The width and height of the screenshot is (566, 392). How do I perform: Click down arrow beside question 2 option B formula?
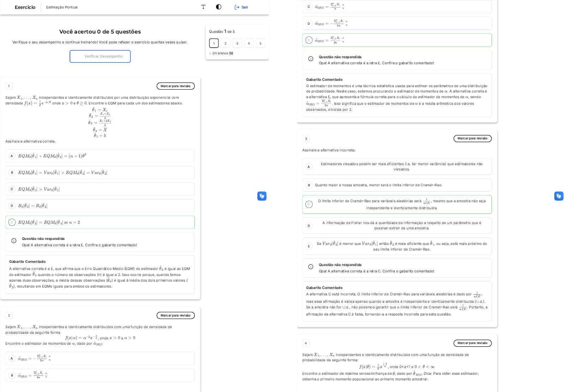coord(46,377)
